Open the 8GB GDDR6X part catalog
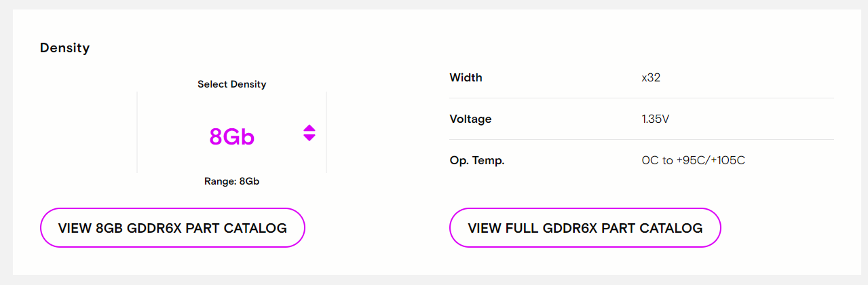This screenshot has width=868, height=285. pyautogui.click(x=172, y=228)
